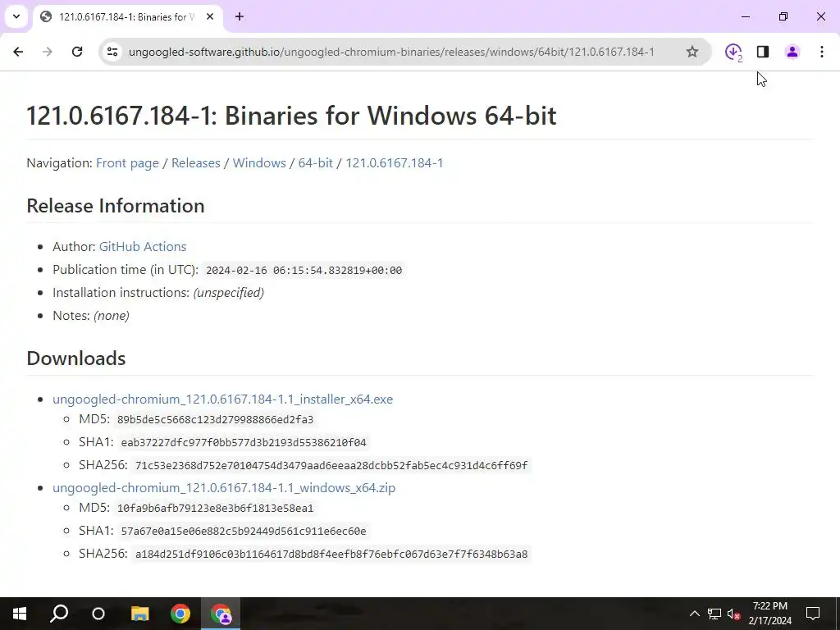The width and height of the screenshot is (840, 630).
Task: Click the forward navigation arrow
Action: pyautogui.click(x=48, y=52)
